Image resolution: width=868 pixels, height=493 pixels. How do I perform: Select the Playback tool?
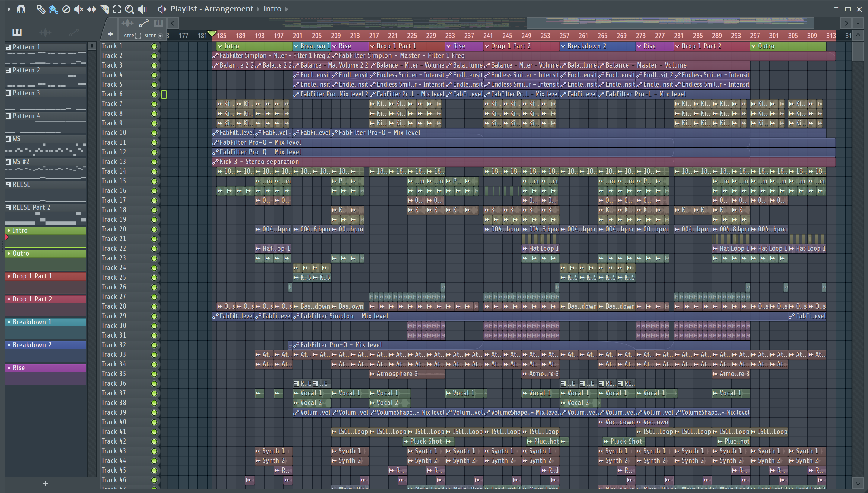point(142,9)
